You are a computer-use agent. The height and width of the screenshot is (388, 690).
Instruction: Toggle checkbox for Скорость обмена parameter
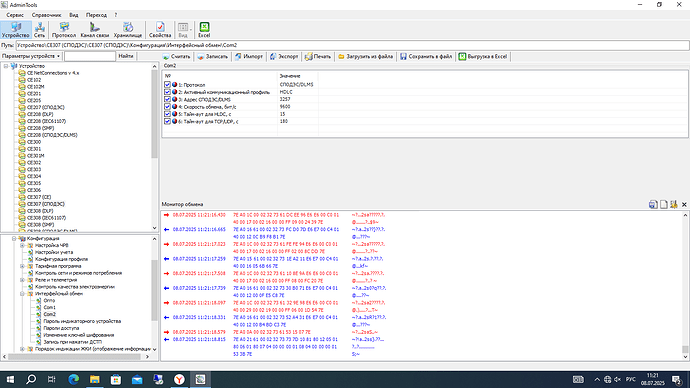pos(167,106)
